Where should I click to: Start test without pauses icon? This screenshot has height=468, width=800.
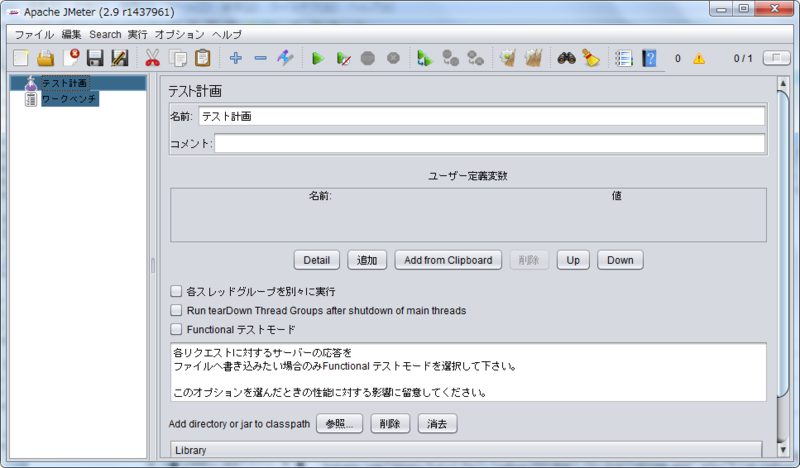click(x=343, y=59)
